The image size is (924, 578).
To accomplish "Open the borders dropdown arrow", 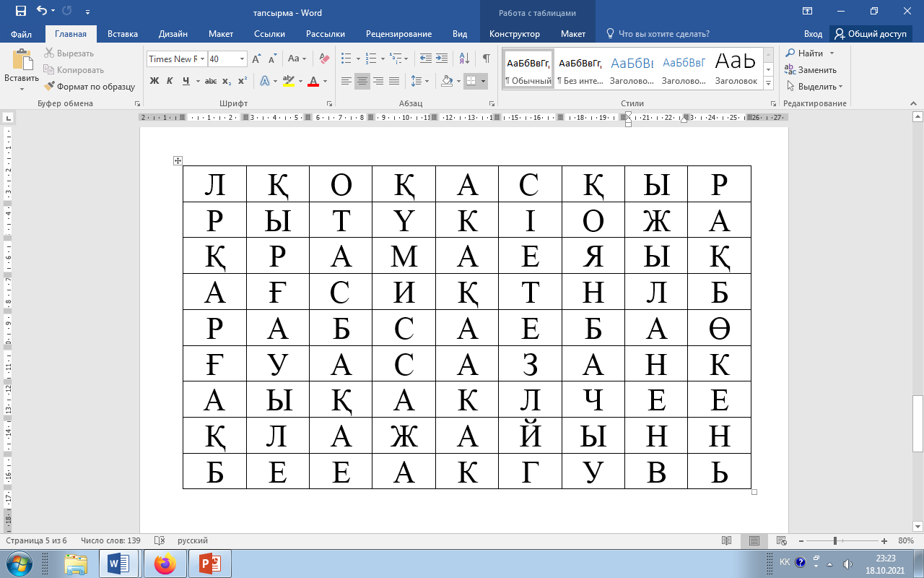I will pyautogui.click(x=483, y=81).
